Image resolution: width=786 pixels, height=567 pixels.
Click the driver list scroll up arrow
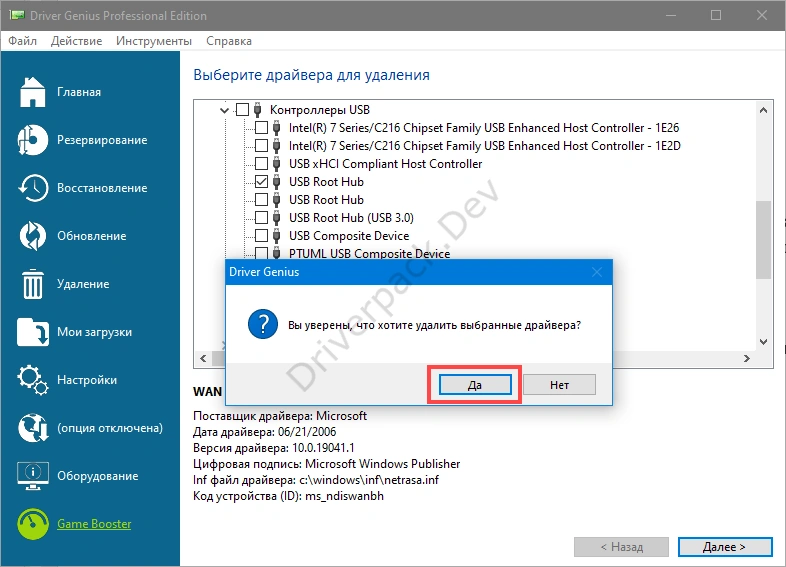pyautogui.click(x=763, y=110)
